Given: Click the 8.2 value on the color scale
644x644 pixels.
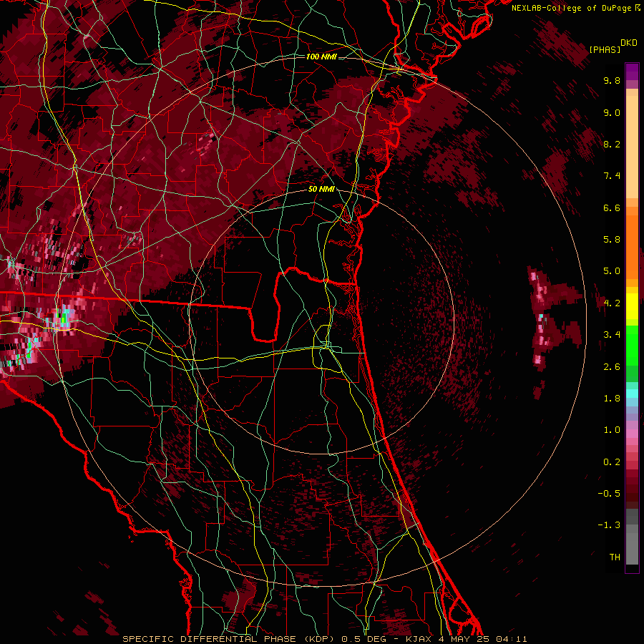Looking at the screenshot, I should [612, 144].
